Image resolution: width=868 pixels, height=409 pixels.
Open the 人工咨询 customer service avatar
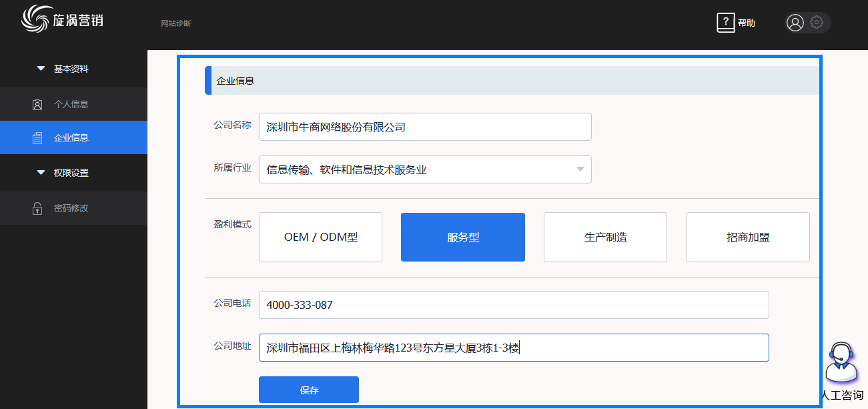tap(841, 364)
